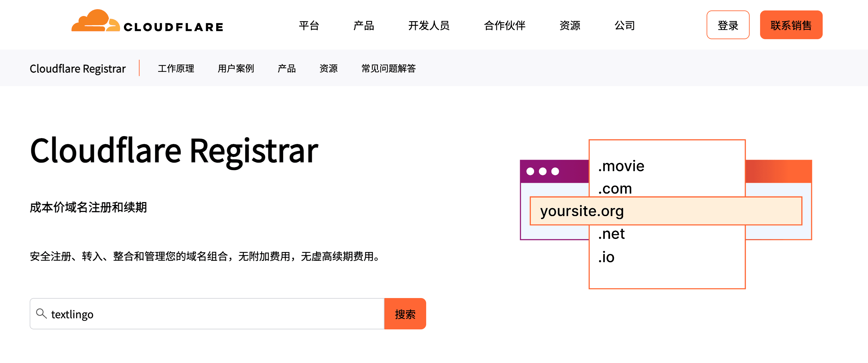Expand the 开发人员 menu
The height and width of the screenshot is (363, 868).
pos(428,25)
